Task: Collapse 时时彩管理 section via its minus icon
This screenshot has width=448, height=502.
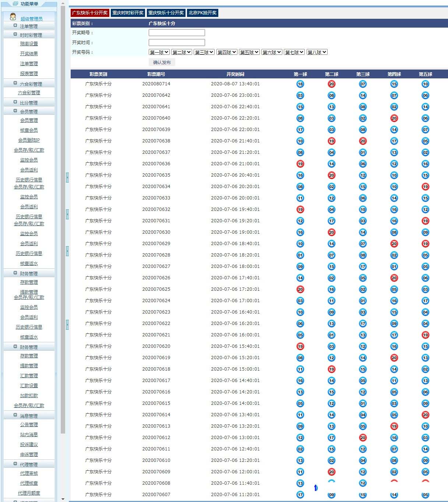Action: (x=15, y=35)
